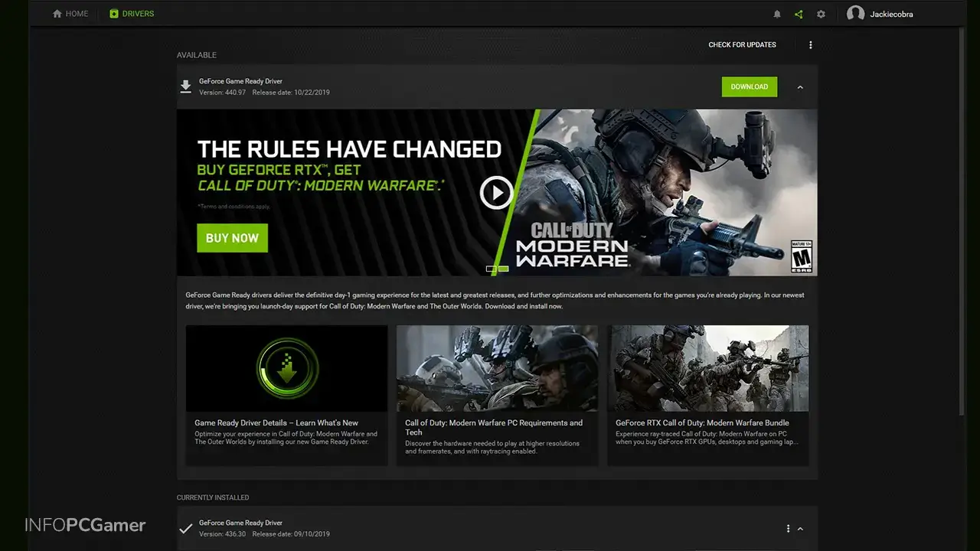The image size is (980, 551).
Task: Open Game Ready Driver Details – Learn What's New
Action: (276, 422)
